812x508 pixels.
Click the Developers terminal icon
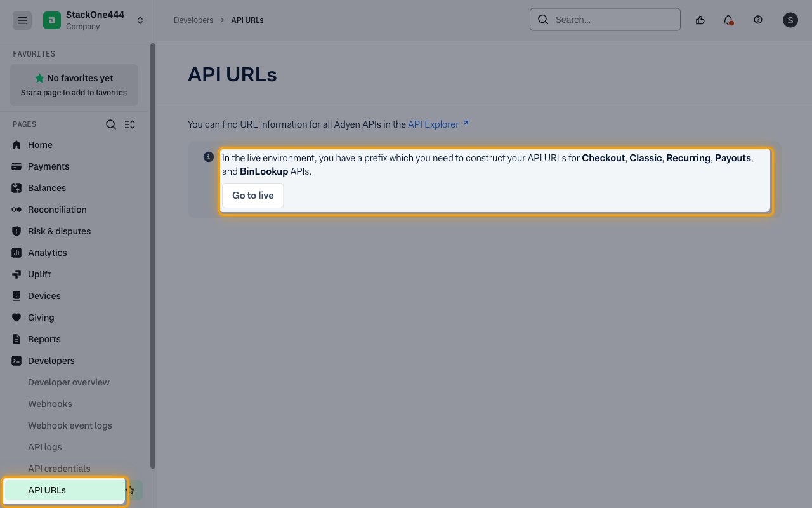click(16, 361)
